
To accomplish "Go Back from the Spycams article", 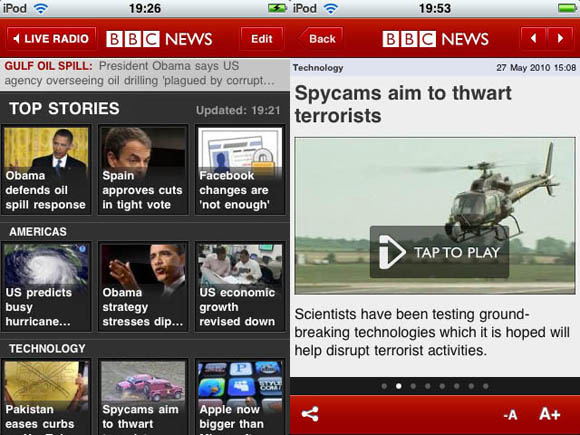I will (320, 38).
